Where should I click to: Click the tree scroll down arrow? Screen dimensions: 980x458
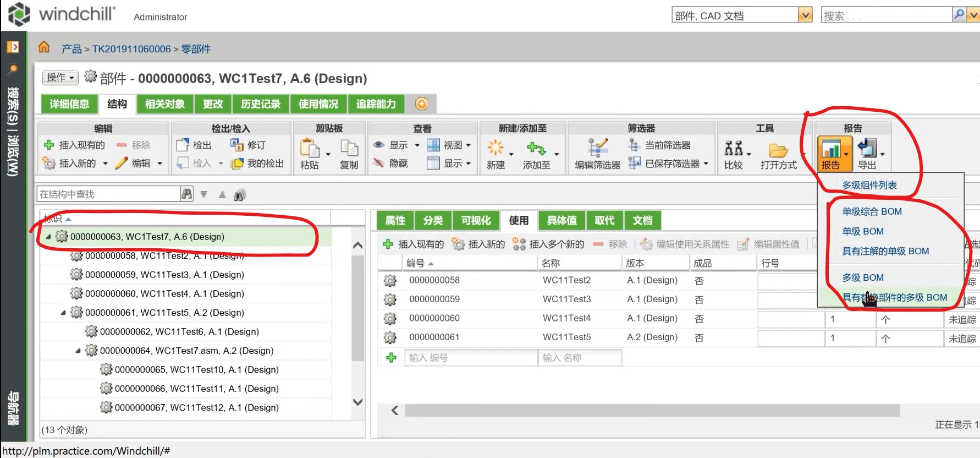[357, 402]
